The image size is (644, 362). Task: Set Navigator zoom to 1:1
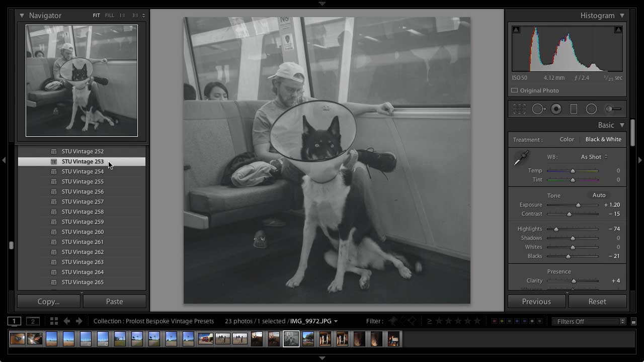coord(122,16)
